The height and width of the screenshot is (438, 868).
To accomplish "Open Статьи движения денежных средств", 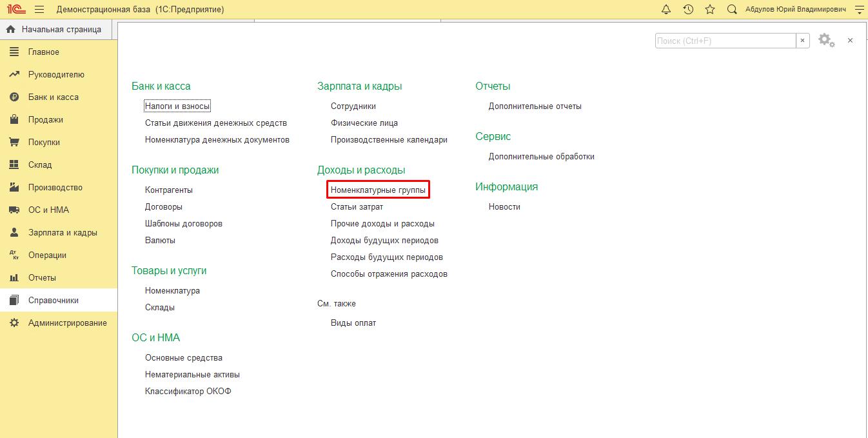I will click(x=216, y=123).
